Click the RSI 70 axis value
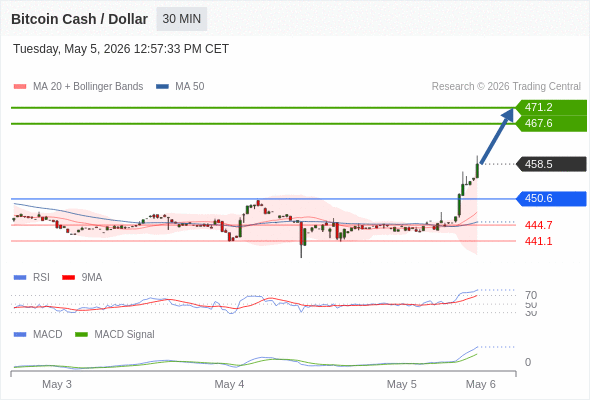 531,295
